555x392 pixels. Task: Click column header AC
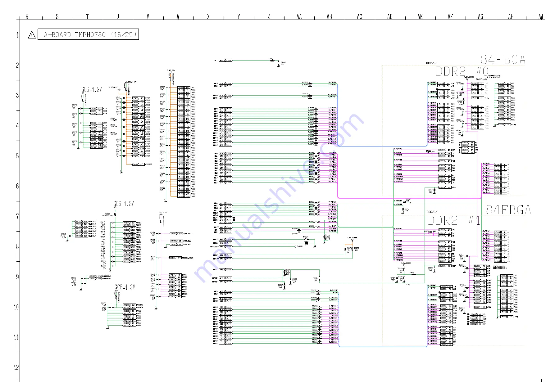coord(360,16)
